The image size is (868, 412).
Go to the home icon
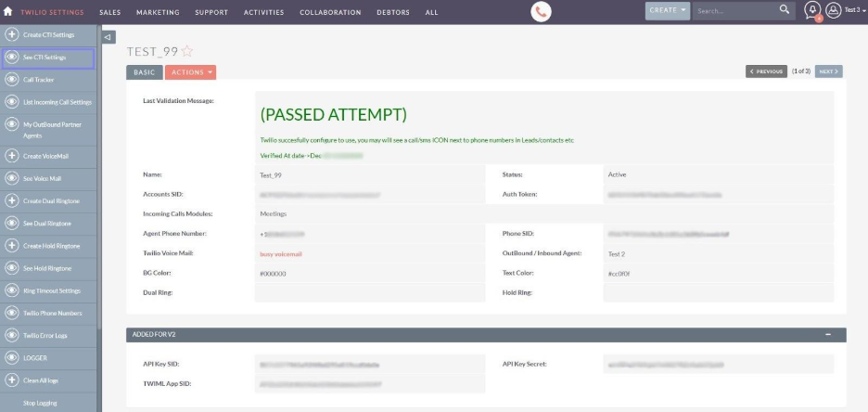pyautogui.click(x=7, y=11)
